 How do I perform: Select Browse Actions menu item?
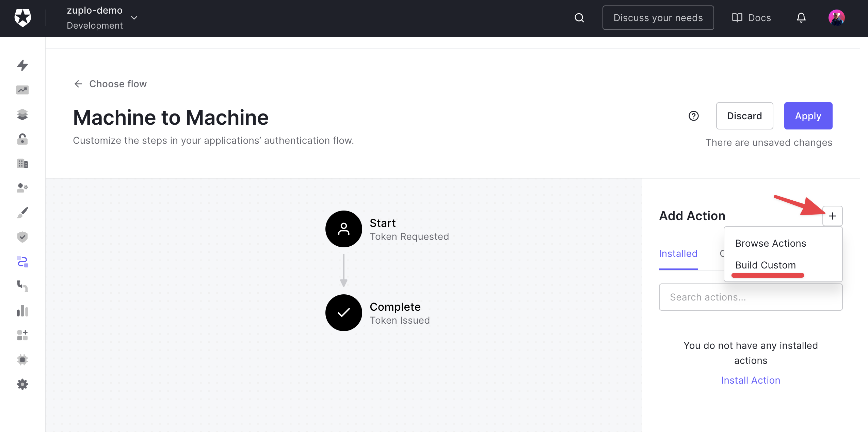pos(771,243)
